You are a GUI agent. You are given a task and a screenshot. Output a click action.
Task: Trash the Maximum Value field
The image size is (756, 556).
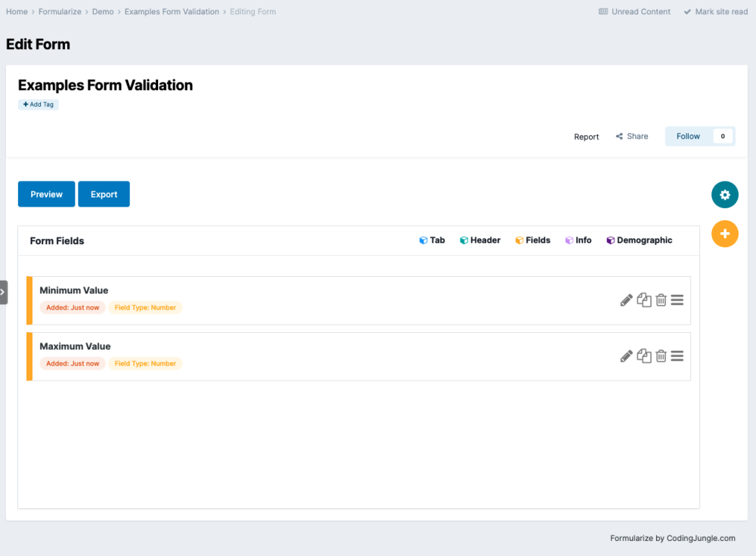pos(661,356)
